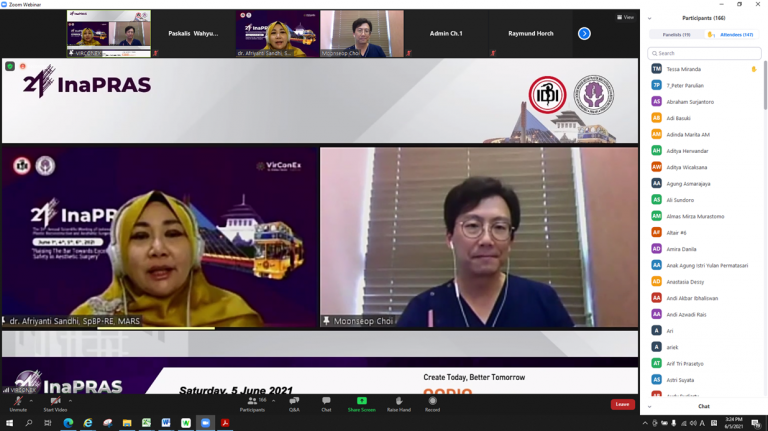This screenshot has width=768, height=431.
Task: Click the green Share Screen icon
Action: coord(362,401)
